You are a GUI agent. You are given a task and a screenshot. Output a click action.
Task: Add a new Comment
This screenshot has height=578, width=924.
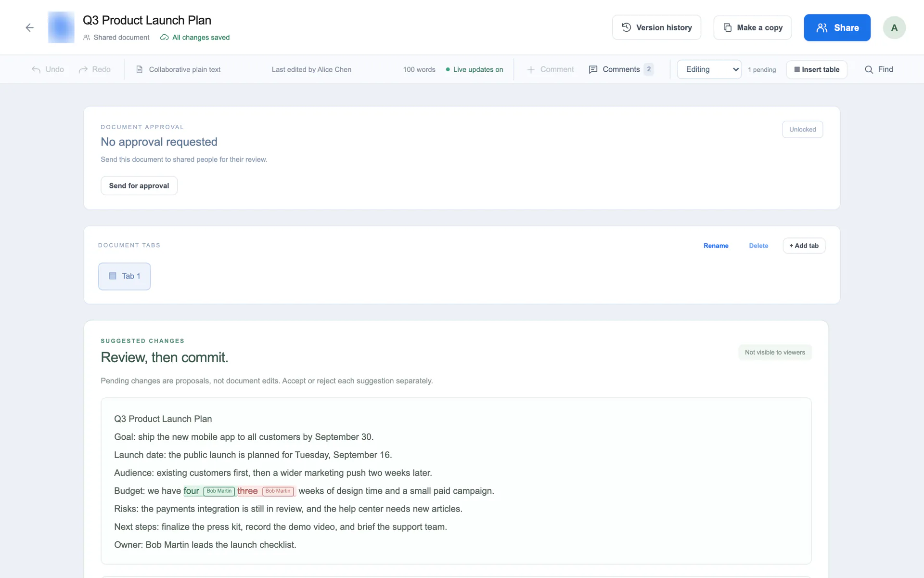(551, 69)
